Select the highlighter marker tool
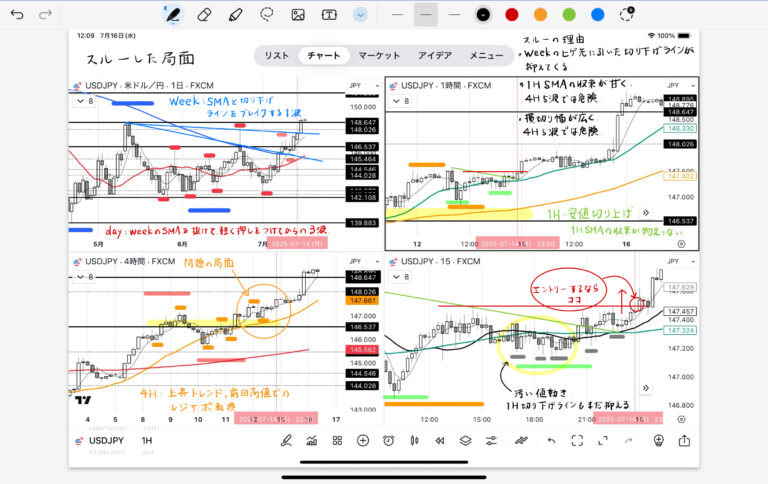 tap(235, 15)
